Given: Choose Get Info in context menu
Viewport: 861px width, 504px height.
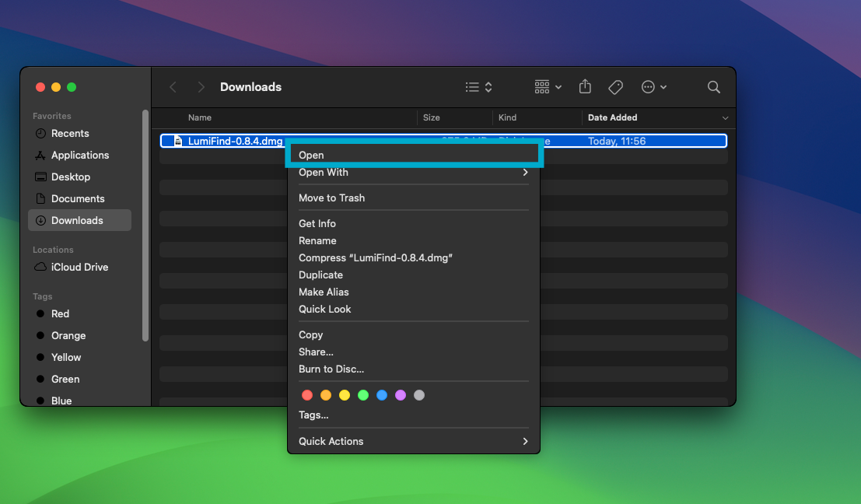Looking at the screenshot, I should [414, 223].
